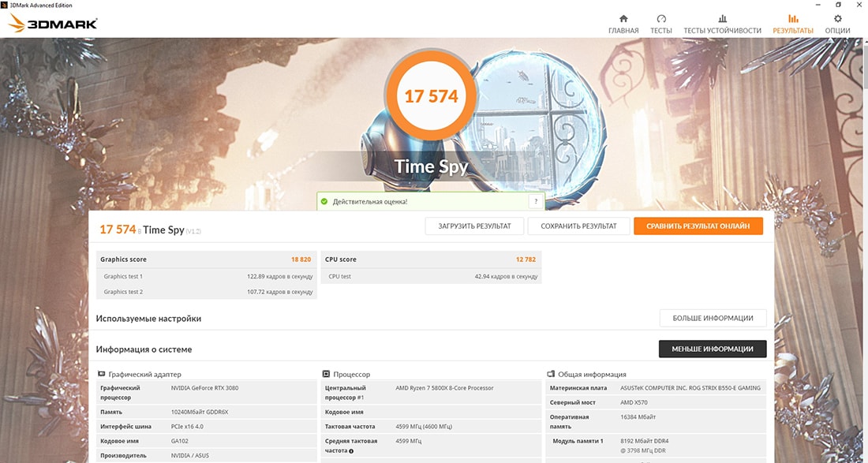Click the 8192 Мбайт DDR4 memory module value
Viewport: 868px width, 463px height.
(x=645, y=441)
